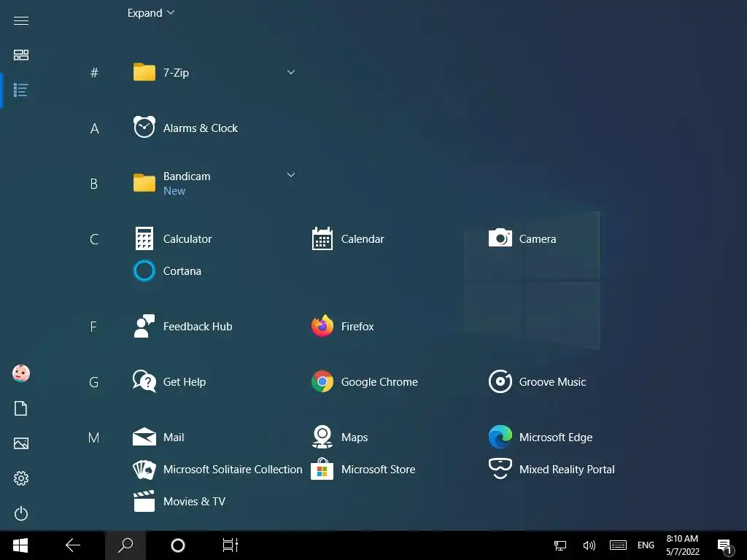This screenshot has height=560, width=747.
Task: Click the taskbar Back arrow
Action: pyautogui.click(x=73, y=545)
